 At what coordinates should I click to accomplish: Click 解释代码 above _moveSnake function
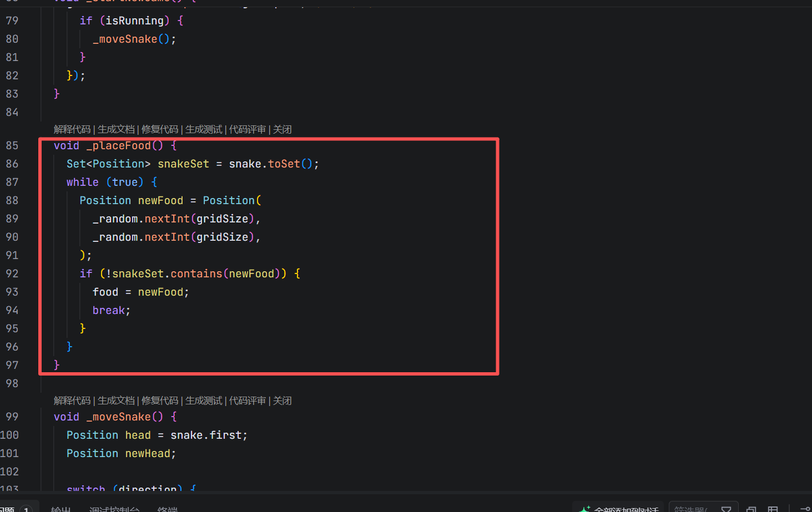72,401
